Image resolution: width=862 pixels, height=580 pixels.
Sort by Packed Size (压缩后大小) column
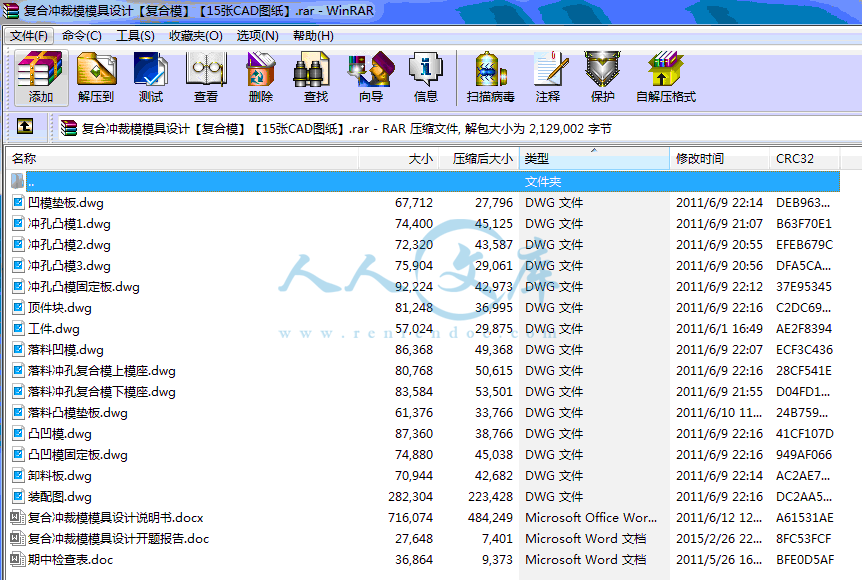[478, 159]
